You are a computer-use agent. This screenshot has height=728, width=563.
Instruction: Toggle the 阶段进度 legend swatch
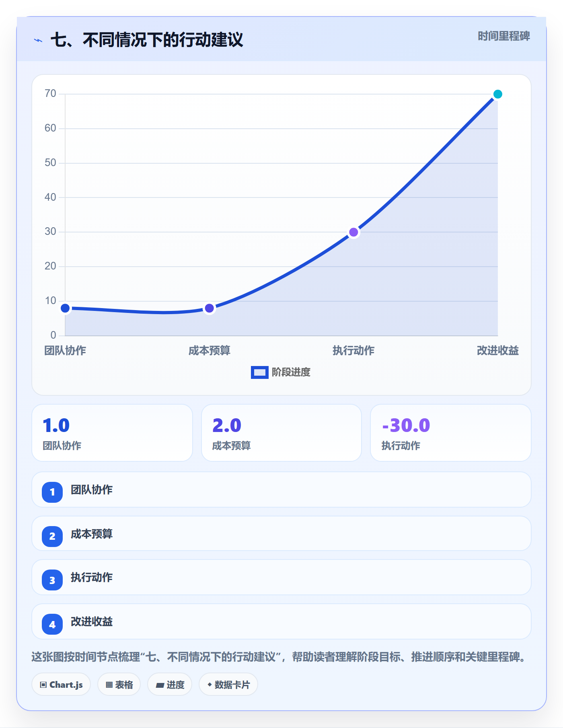tap(260, 372)
